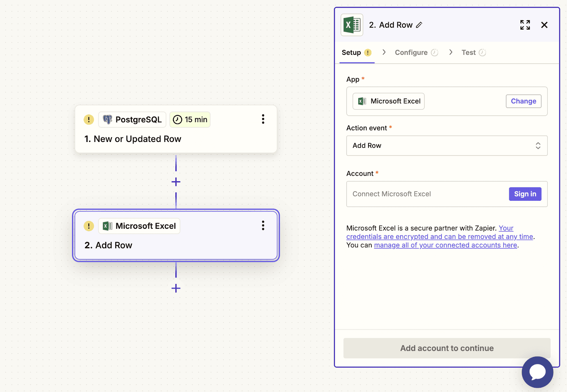
Task: Click the large Excel icon in the panel header
Action: click(352, 25)
